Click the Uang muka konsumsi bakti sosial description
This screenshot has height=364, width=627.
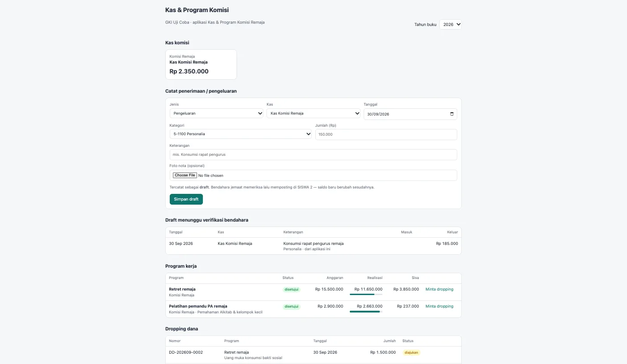pos(253,358)
